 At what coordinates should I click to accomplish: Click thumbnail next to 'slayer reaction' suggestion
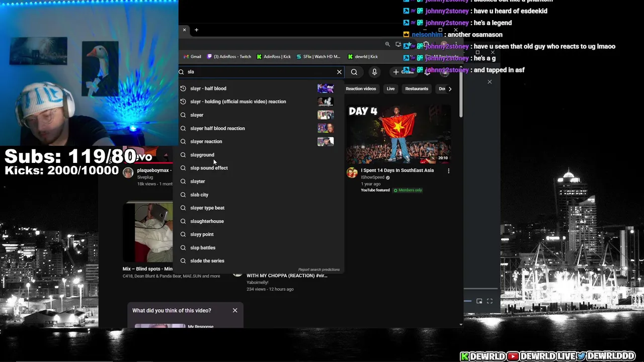click(x=326, y=142)
